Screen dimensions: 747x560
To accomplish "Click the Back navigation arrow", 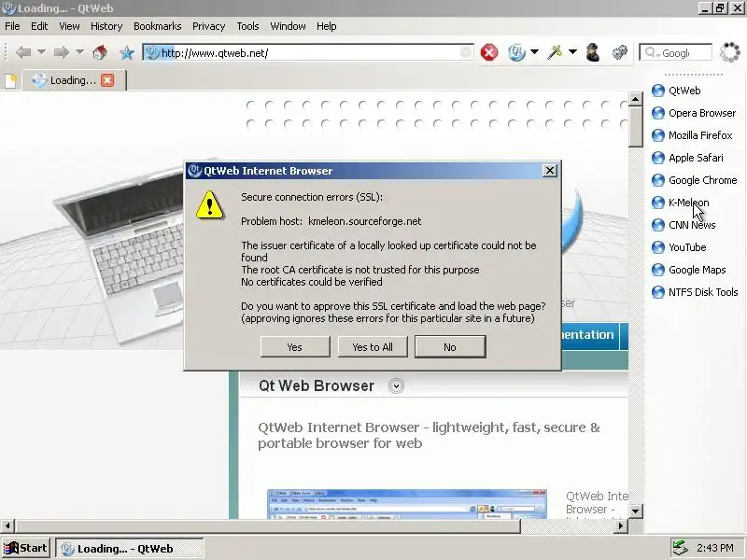I will click(x=22, y=52).
